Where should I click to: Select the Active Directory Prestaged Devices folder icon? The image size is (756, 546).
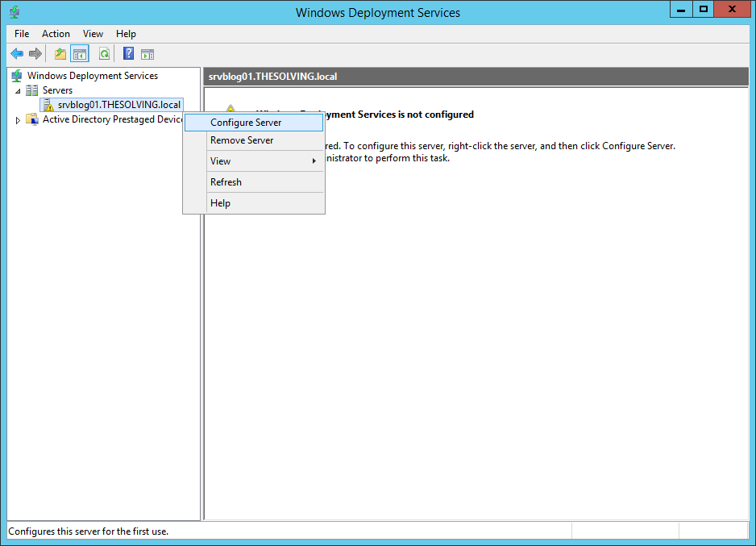pyautogui.click(x=32, y=119)
